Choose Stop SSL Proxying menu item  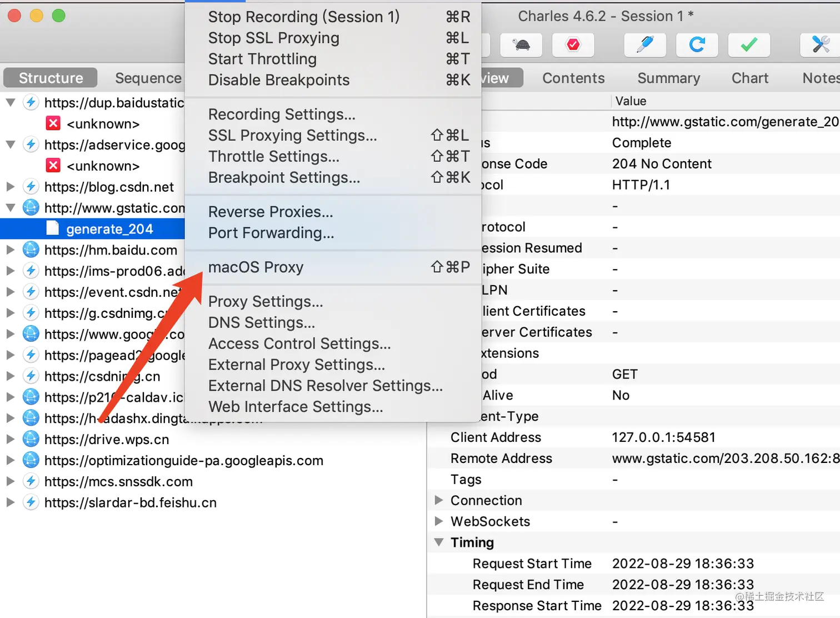click(x=333, y=38)
